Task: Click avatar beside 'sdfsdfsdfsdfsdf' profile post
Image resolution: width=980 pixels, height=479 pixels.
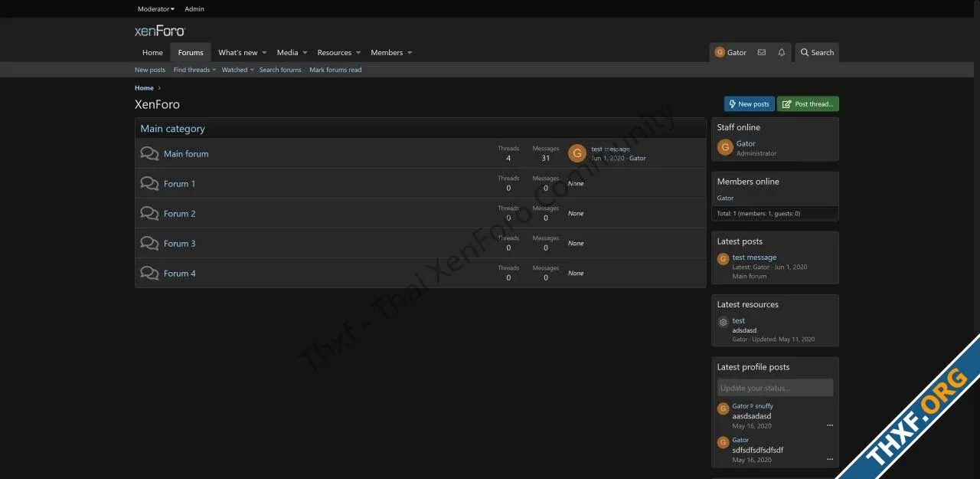Action: tap(723, 442)
